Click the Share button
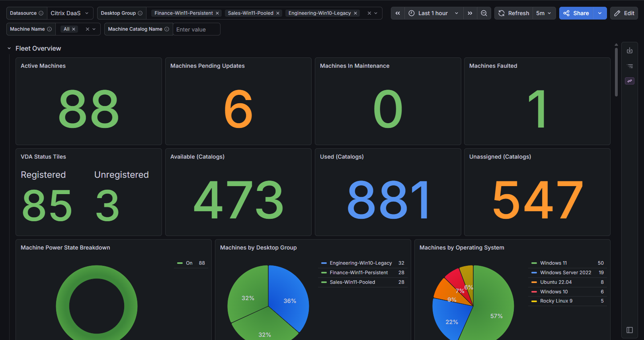The width and height of the screenshot is (644, 340). (576, 13)
